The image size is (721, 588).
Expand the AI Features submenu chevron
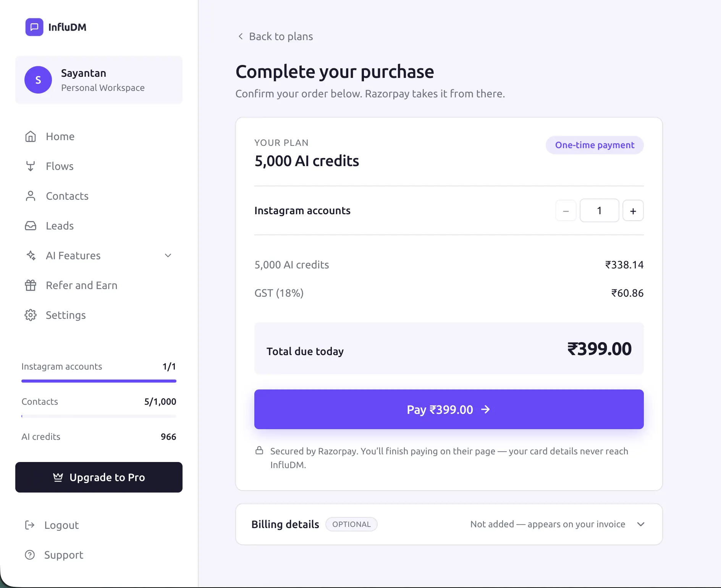coord(168,255)
